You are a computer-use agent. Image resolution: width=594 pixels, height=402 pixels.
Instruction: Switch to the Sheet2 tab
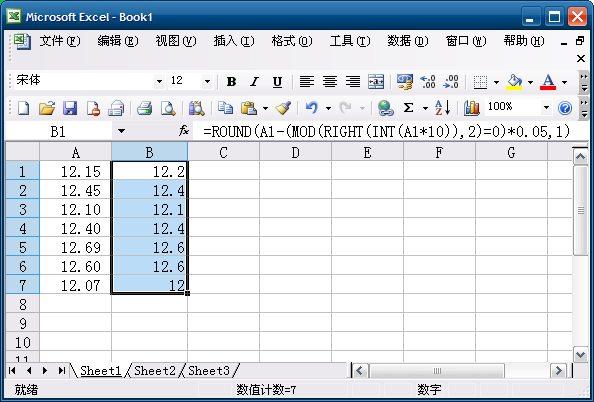pyautogui.click(x=155, y=371)
